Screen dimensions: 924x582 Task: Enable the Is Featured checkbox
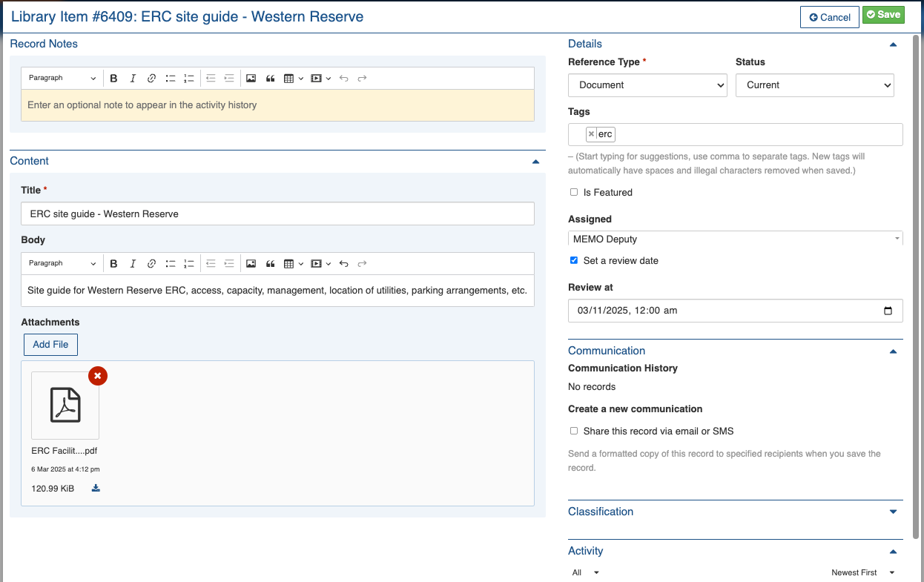(x=574, y=192)
